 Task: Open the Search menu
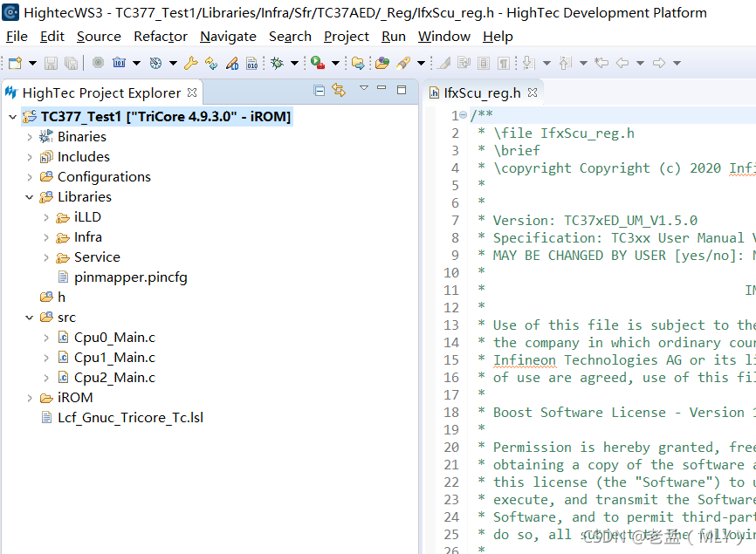(x=290, y=37)
